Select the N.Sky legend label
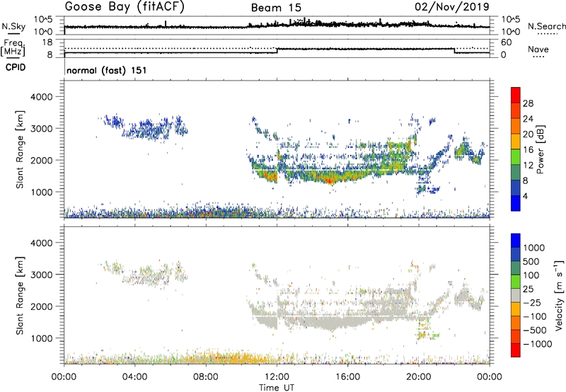 13,26
